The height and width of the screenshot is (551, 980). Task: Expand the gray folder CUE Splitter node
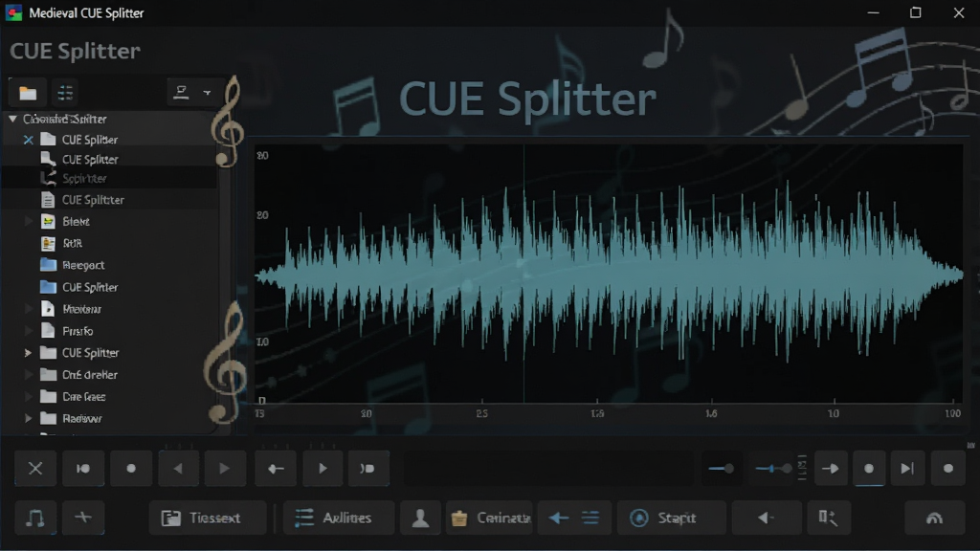[28, 353]
